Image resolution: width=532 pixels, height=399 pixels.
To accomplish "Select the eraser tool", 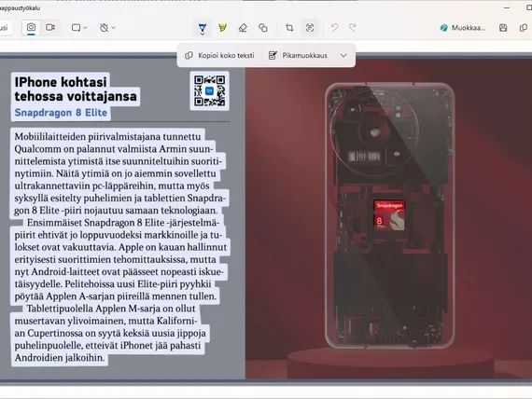I will [243, 28].
